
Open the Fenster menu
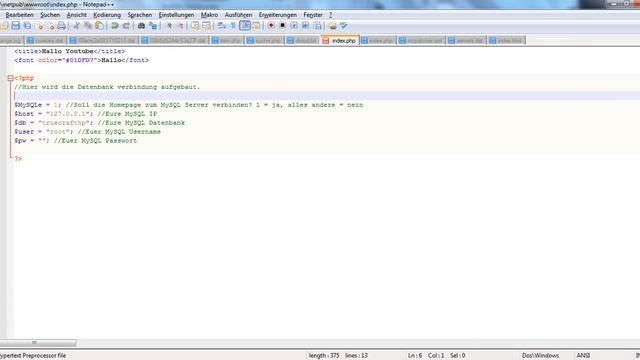pos(313,15)
